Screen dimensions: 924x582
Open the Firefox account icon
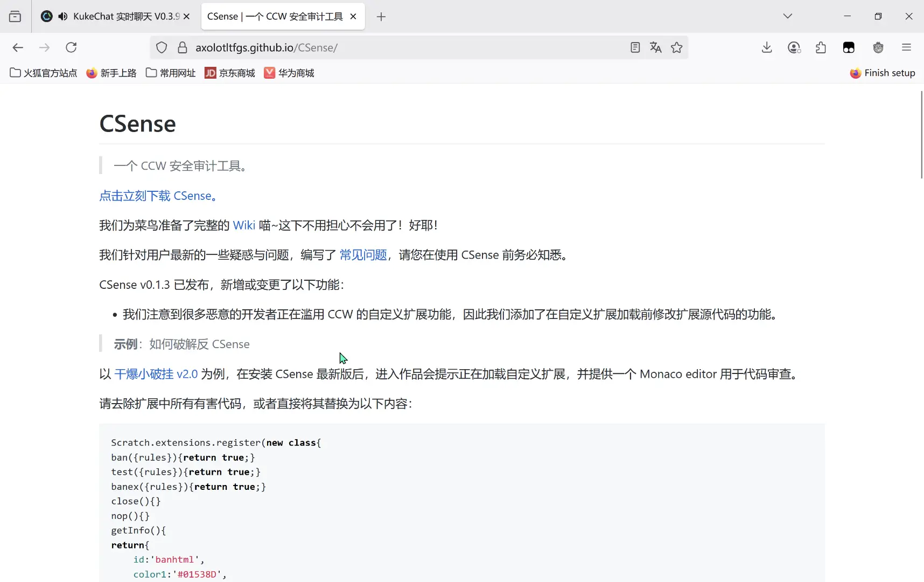[794, 47]
